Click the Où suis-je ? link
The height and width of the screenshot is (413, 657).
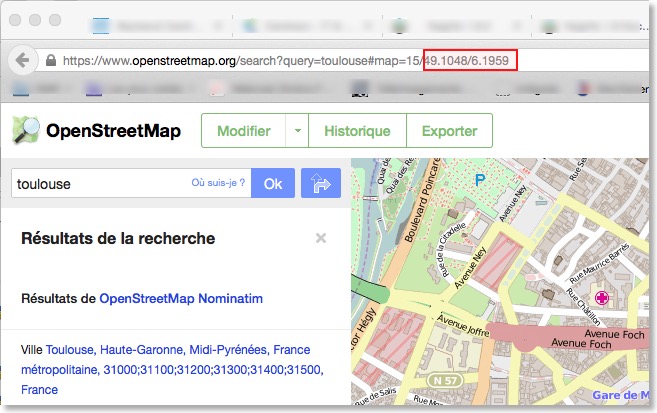pyautogui.click(x=218, y=183)
